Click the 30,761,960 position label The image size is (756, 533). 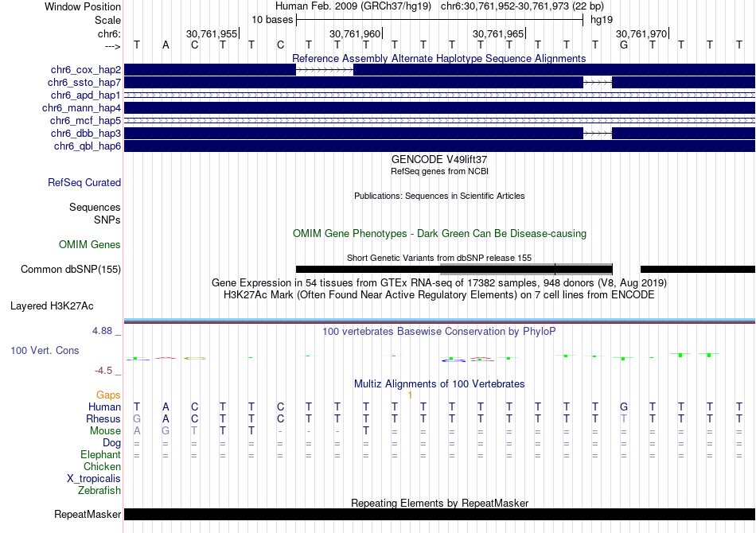[355, 33]
